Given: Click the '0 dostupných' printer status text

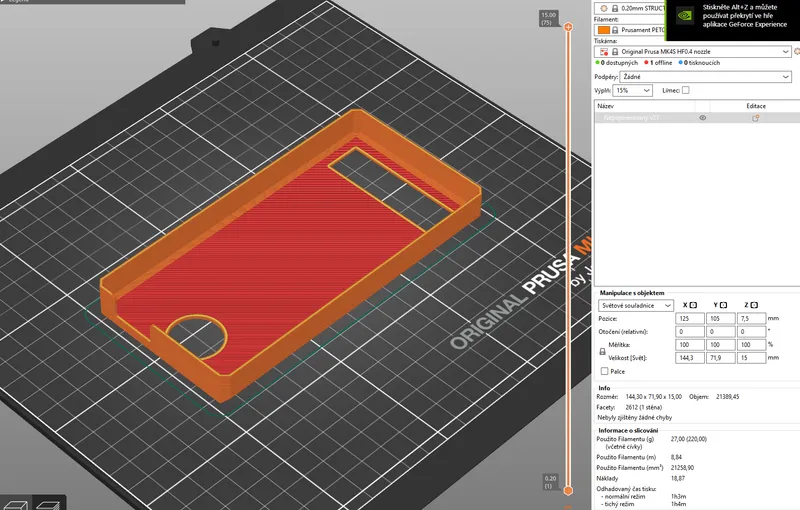Looking at the screenshot, I should point(619,63).
